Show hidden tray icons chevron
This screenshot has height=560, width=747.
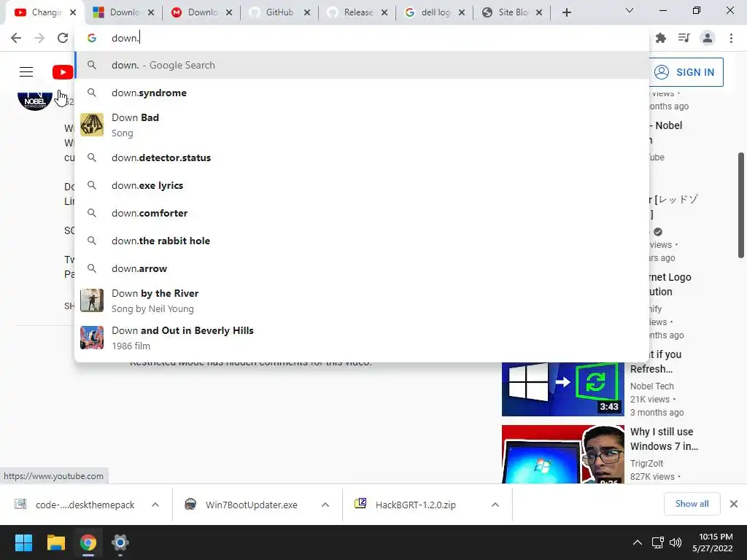click(x=638, y=542)
